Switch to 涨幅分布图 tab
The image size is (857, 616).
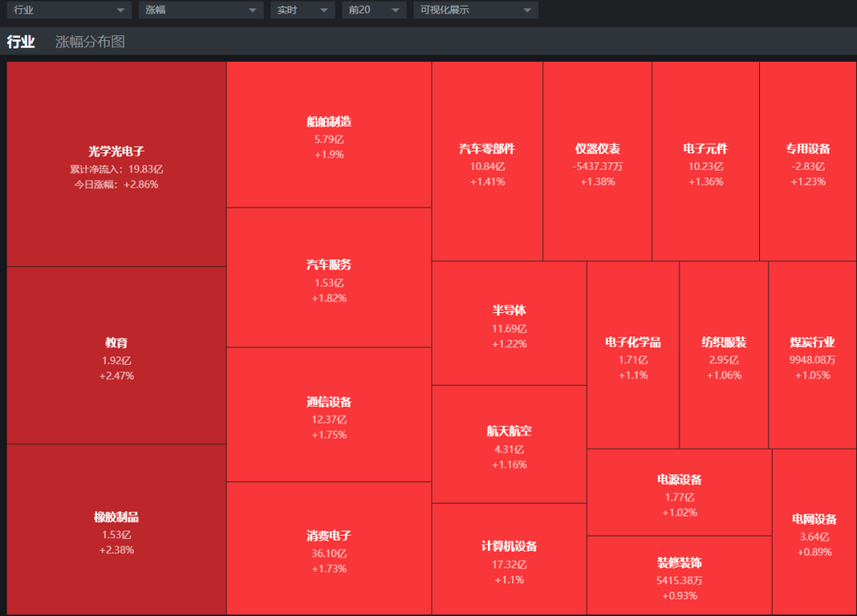[x=90, y=42]
